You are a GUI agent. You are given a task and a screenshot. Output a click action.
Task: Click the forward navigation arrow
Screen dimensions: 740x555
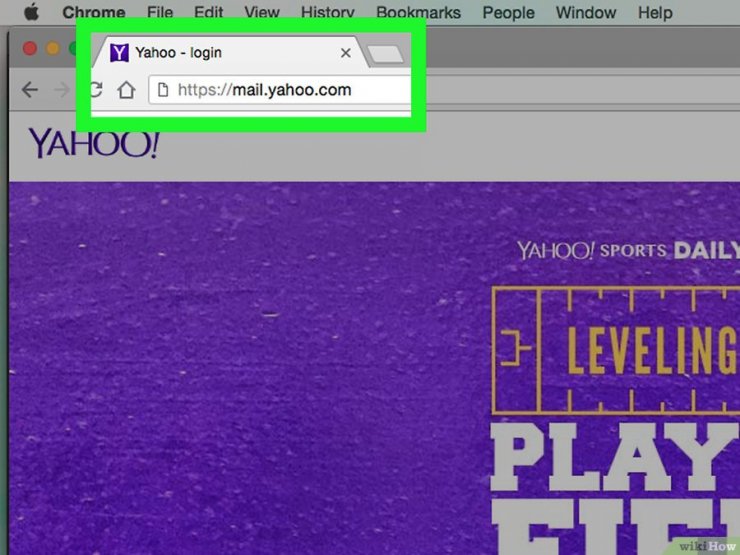pyautogui.click(x=62, y=89)
